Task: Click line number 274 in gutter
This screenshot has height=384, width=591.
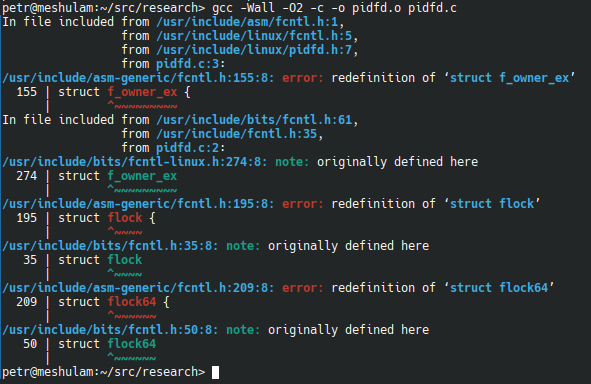Action: point(27,176)
